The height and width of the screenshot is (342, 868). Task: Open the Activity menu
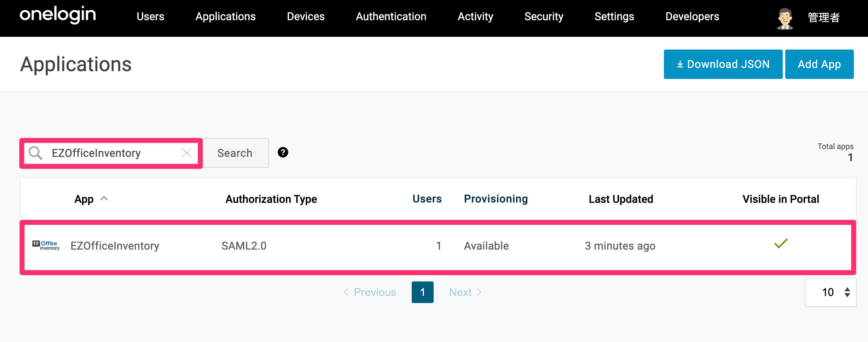475,17
